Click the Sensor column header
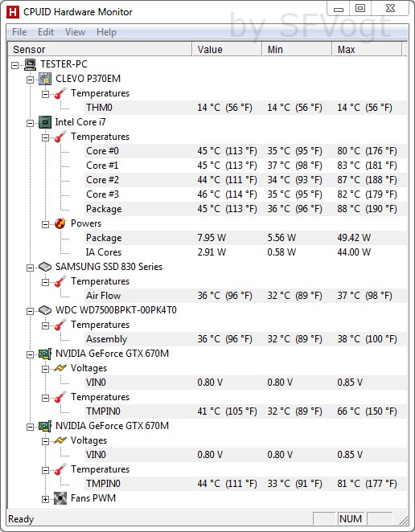Image resolution: width=415 pixels, height=532 pixels. (100, 50)
